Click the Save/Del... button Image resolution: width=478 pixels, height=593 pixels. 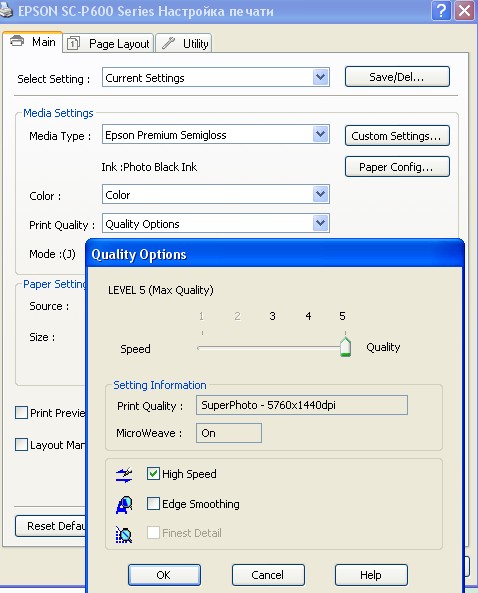[397, 77]
